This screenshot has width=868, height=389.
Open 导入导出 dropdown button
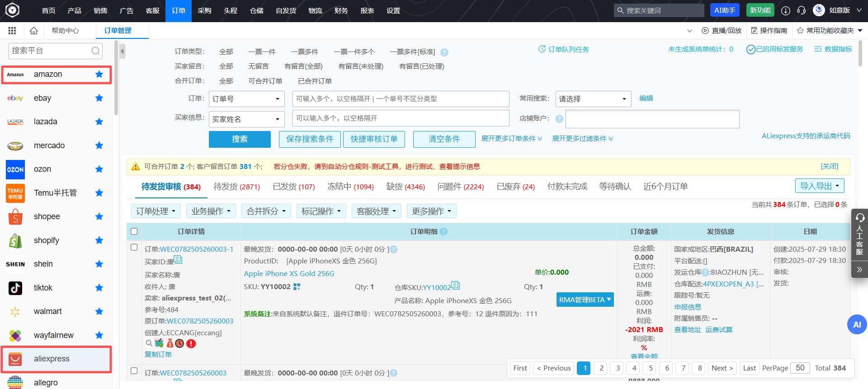820,186
